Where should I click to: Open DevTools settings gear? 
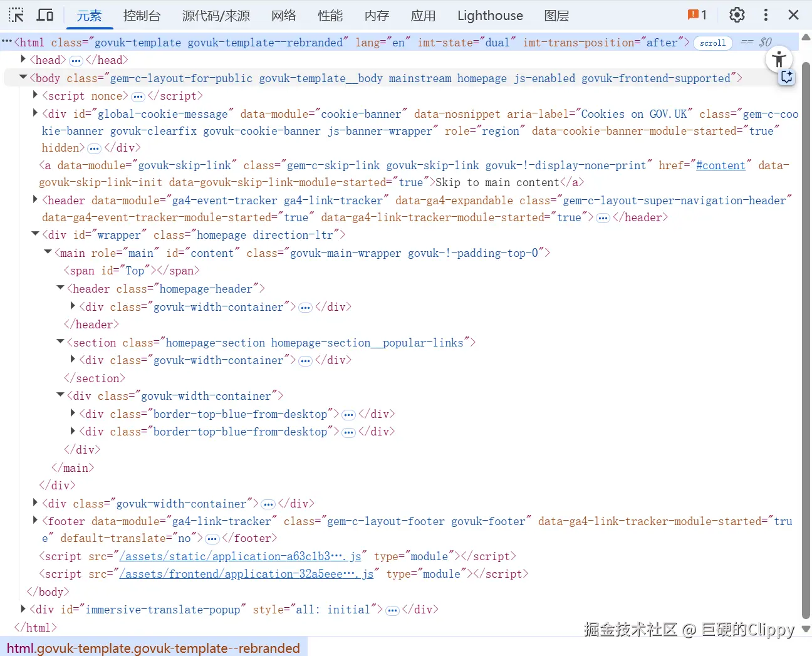737,14
